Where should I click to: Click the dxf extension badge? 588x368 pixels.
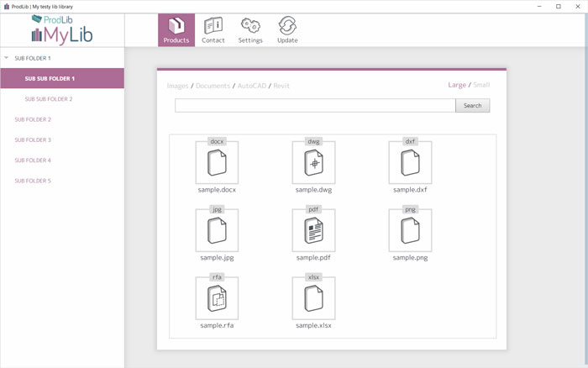(410, 141)
